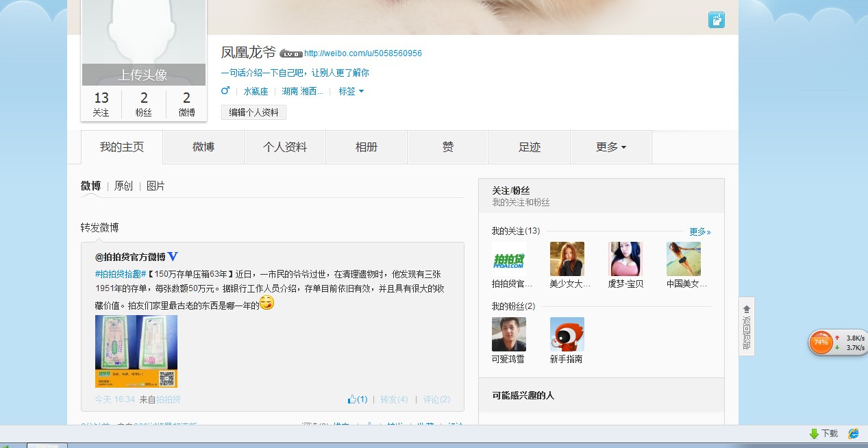Open 虞梦-宝贝 followed account avatar
Screen dimensions: 868x448
pyautogui.click(x=625, y=259)
